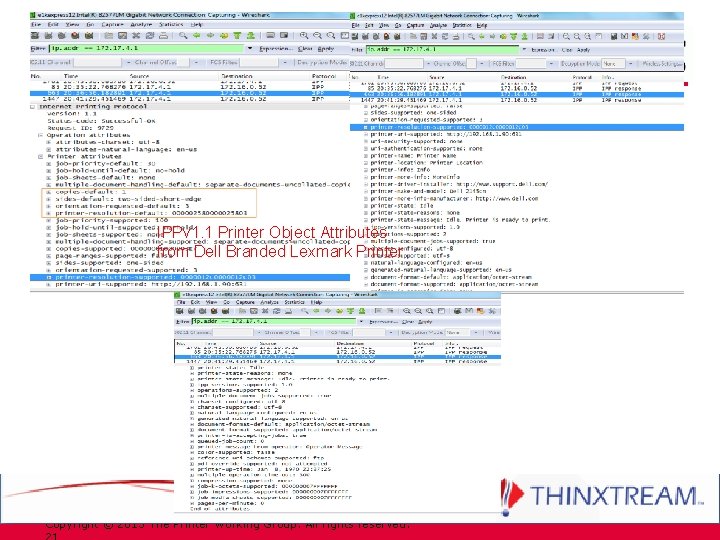Zoom out on packet text, top-left window
720x540 pixels.
317,35
